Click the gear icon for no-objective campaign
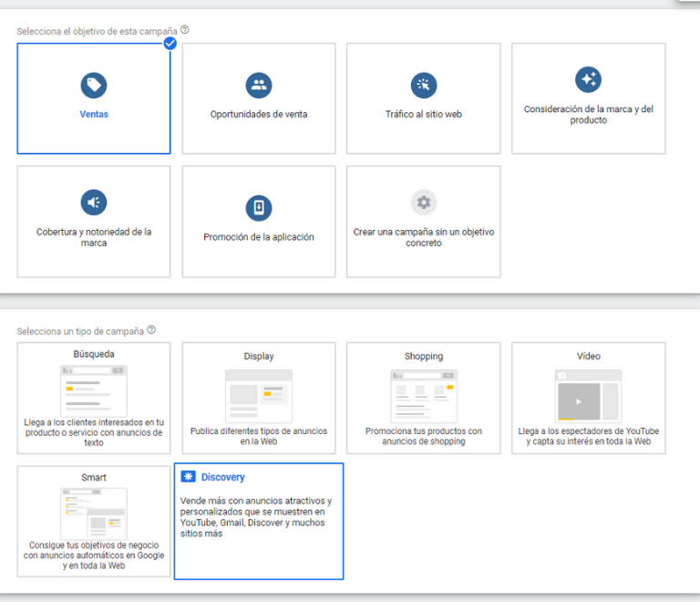This screenshot has height=602, width=700. (424, 202)
